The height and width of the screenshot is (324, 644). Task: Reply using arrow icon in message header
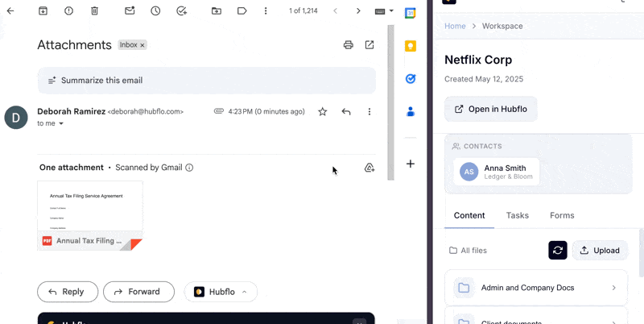tap(346, 111)
